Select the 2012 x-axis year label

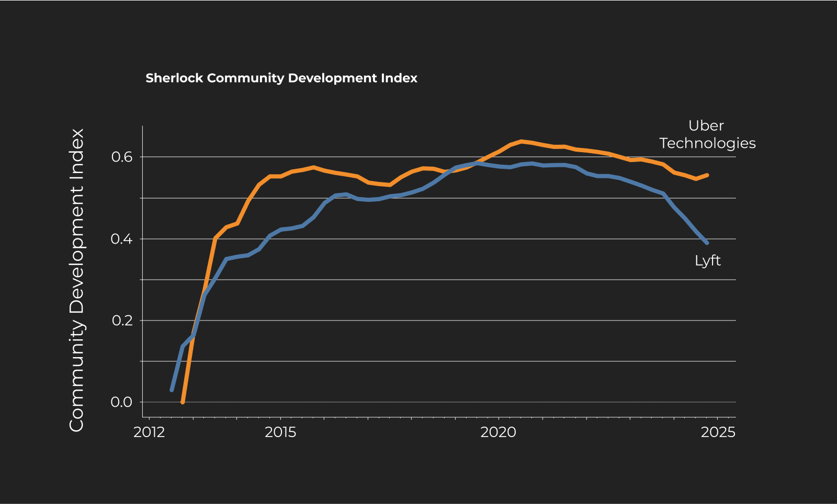tap(149, 432)
